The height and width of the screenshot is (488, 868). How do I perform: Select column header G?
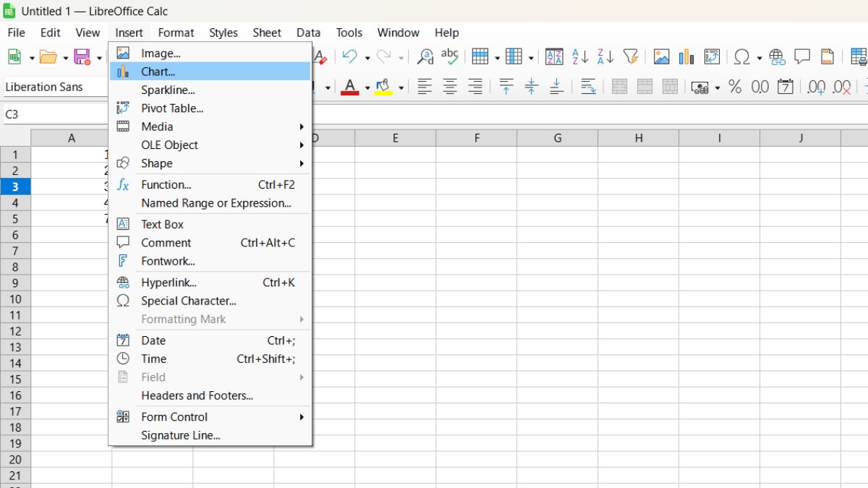point(557,138)
